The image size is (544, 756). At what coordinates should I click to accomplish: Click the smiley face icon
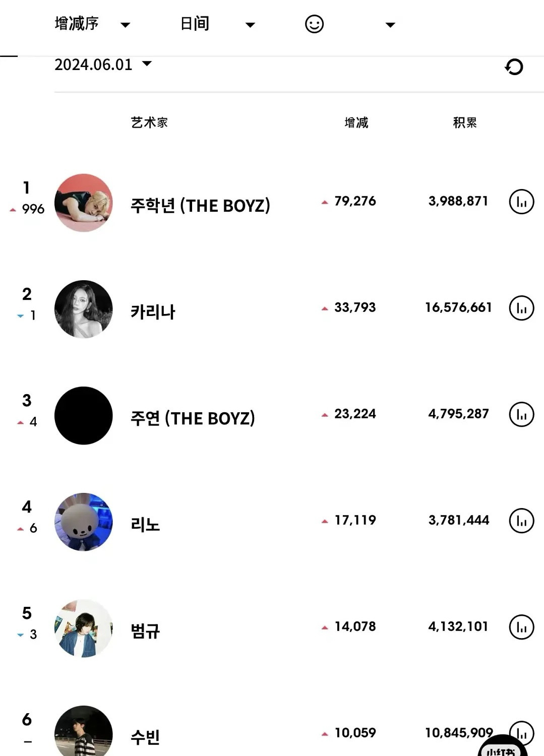tap(314, 24)
